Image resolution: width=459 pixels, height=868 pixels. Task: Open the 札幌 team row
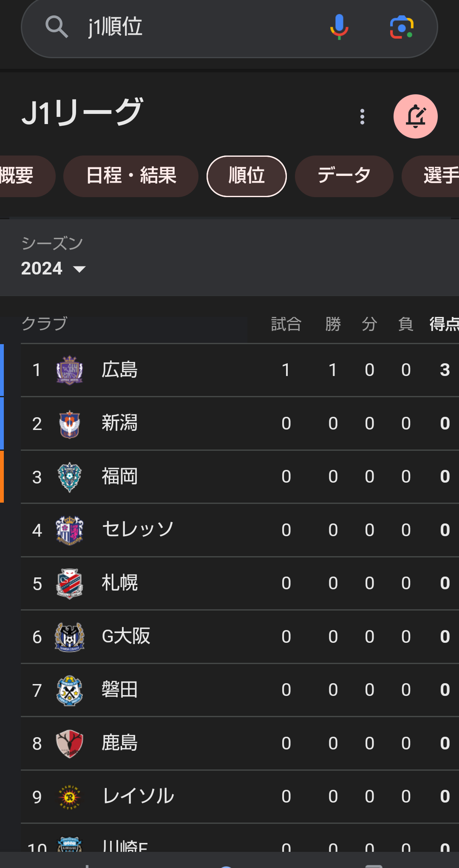click(x=240, y=583)
